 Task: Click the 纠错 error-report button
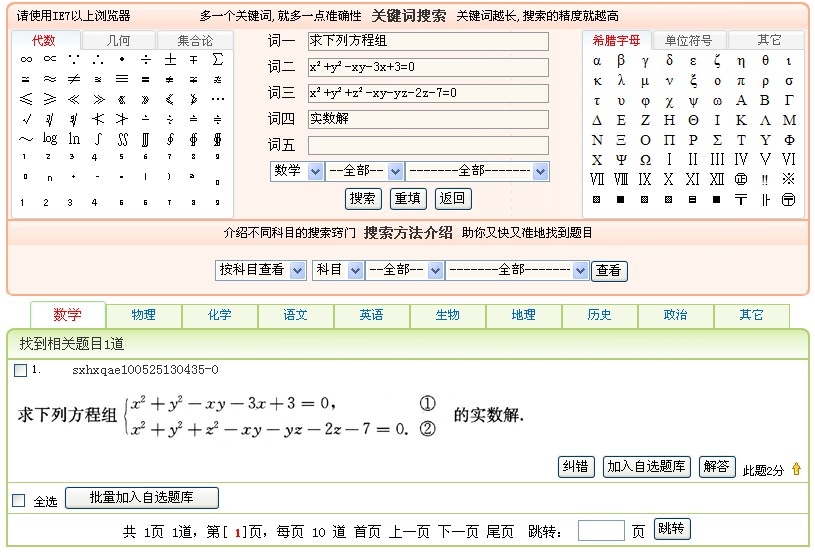[576, 467]
